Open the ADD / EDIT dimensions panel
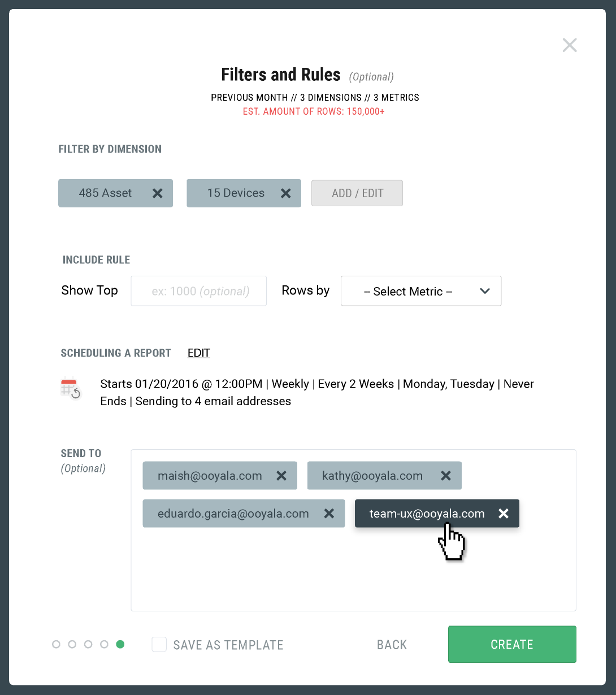616x695 pixels. click(x=357, y=193)
